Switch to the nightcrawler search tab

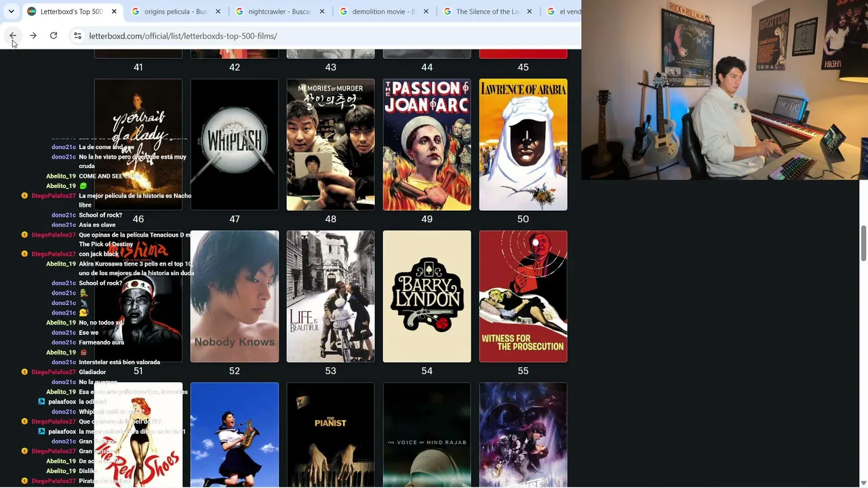click(279, 12)
